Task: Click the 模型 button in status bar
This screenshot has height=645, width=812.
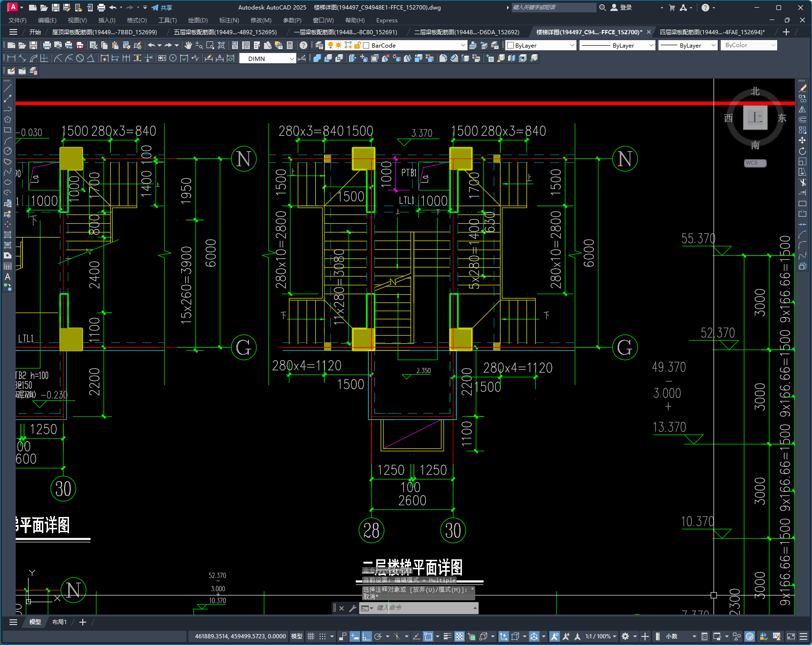Action: pyautogui.click(x=297, y=636)
